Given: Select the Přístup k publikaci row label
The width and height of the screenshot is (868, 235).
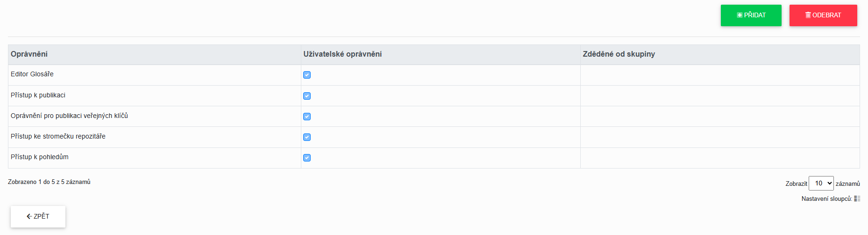Looking at the screenshot, I should click(38, 95).
